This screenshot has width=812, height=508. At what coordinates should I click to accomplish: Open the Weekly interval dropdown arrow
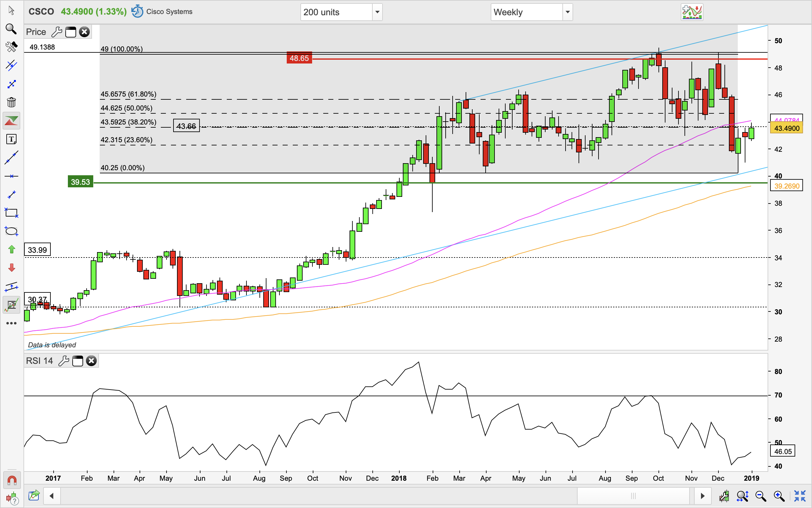[567, 12]
